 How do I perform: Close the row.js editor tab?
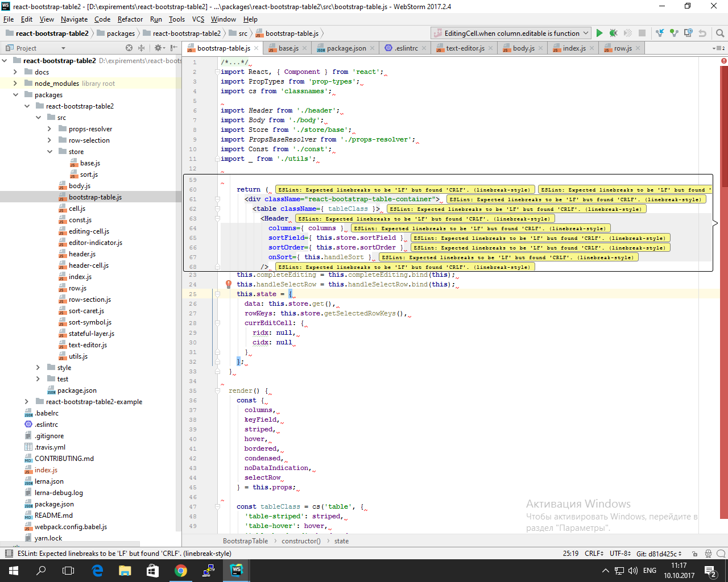638,48
